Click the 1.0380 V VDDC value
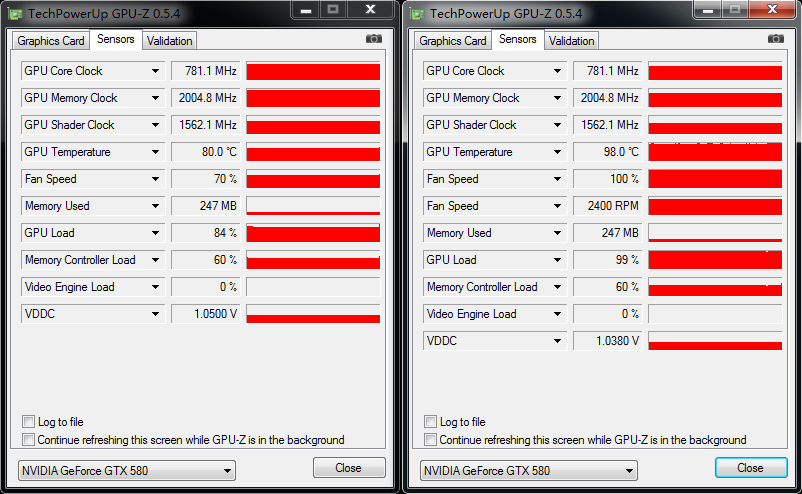The height and width of the screenshot is (494, 802). (x=607, y=341)
